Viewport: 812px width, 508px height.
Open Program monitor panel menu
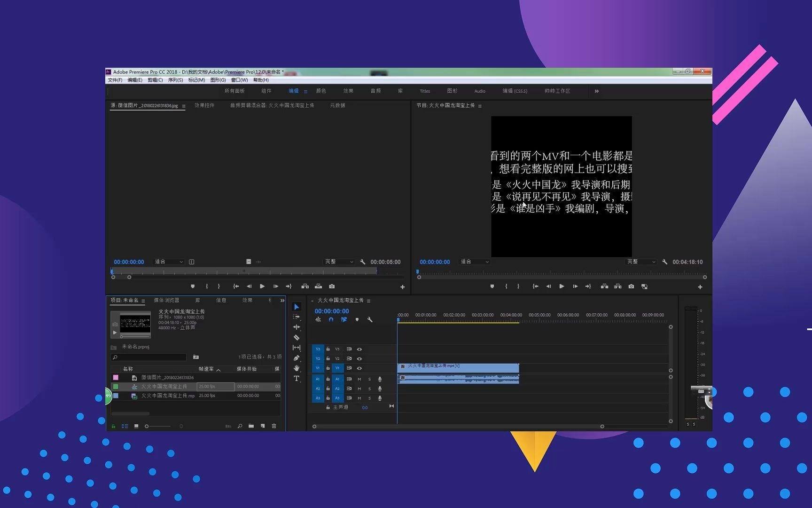(480, 106)
